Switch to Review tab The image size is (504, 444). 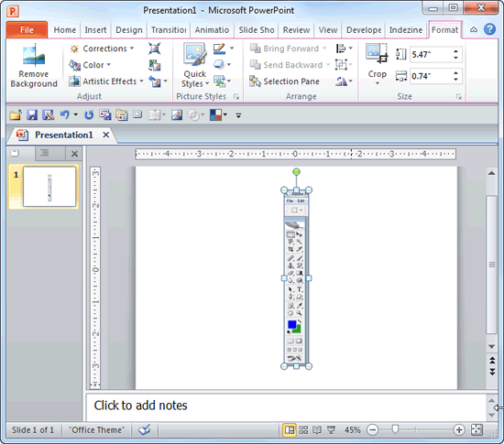click(x=296, y=30)
